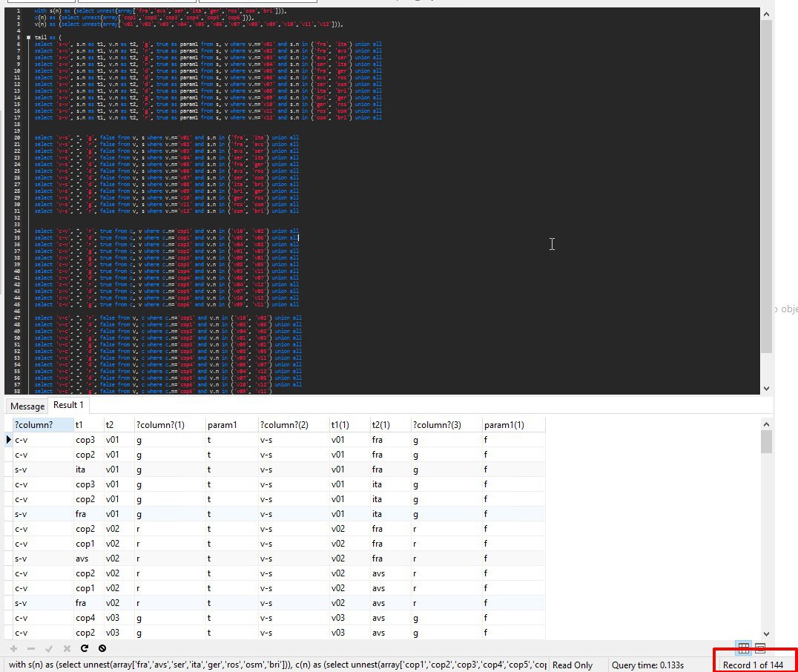Open the Message tab
The image size is (798, 672).
[x=27, y=406]
